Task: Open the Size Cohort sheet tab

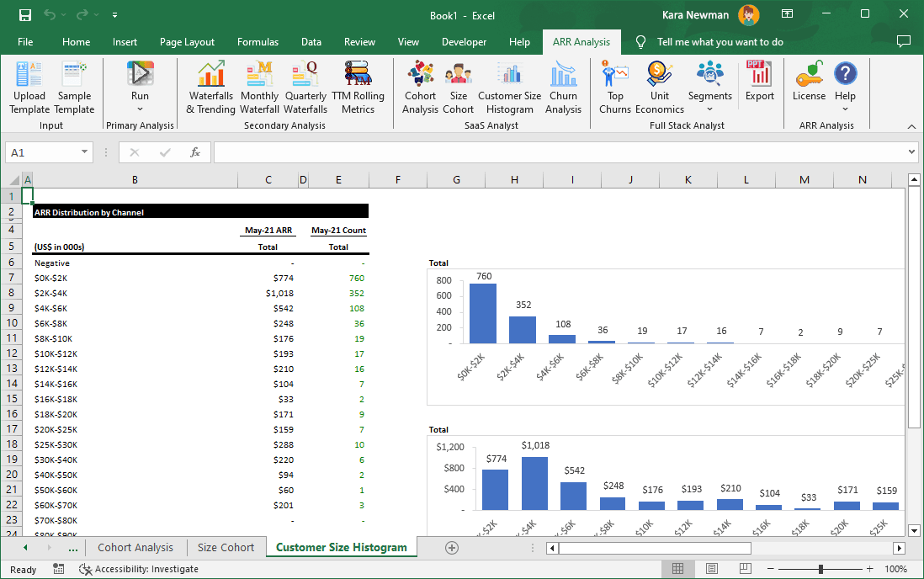Action: [225, 547]
